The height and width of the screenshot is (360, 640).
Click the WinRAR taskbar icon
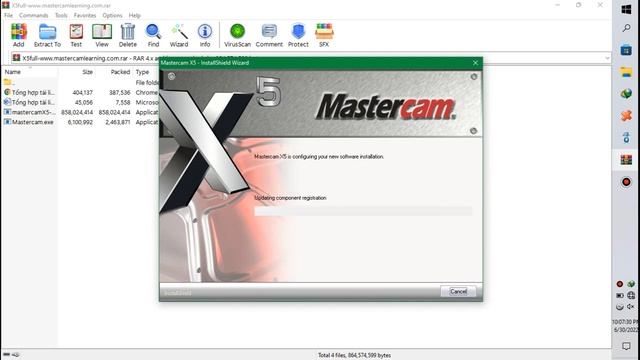point(626,160)
